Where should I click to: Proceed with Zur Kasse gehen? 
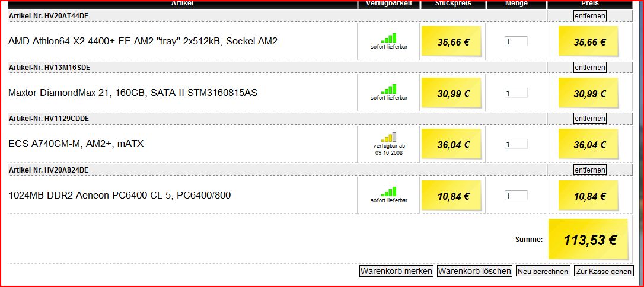(x=604, y=272)
